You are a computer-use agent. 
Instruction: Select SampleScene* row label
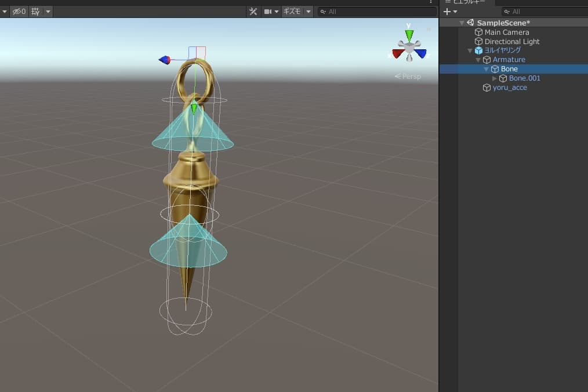pyautogui.click(x=503, y=23)
